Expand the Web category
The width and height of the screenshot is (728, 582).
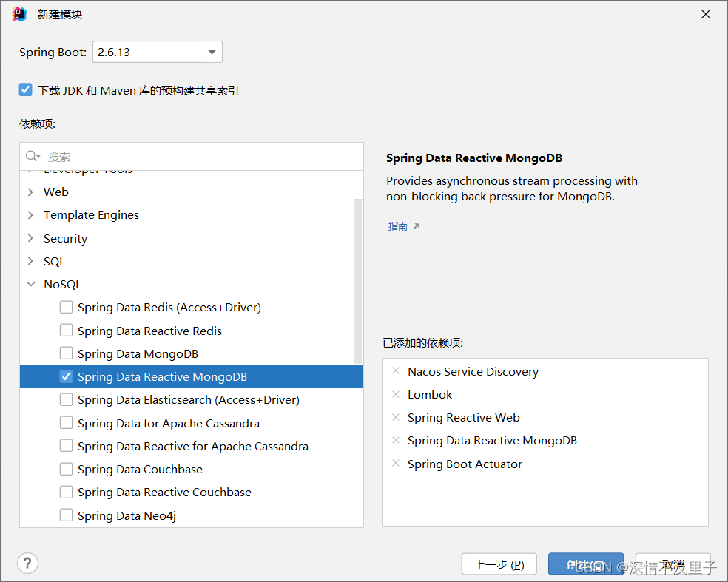tap(30, 192)
